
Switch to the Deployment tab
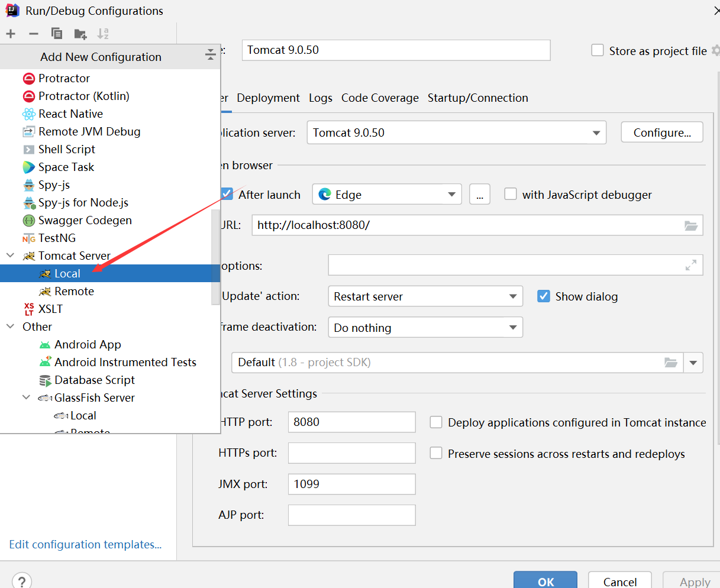pos(268,98)
